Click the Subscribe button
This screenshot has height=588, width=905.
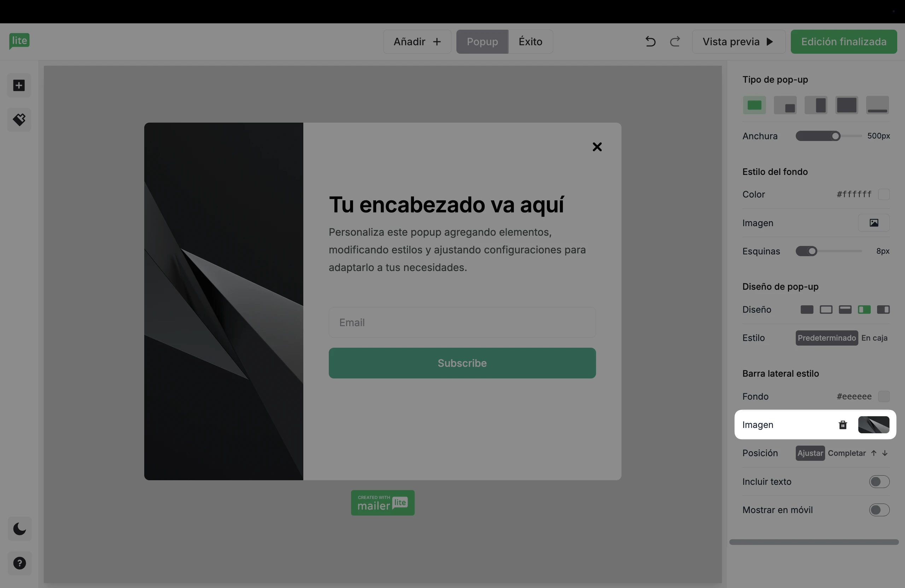tap(462, 363)
